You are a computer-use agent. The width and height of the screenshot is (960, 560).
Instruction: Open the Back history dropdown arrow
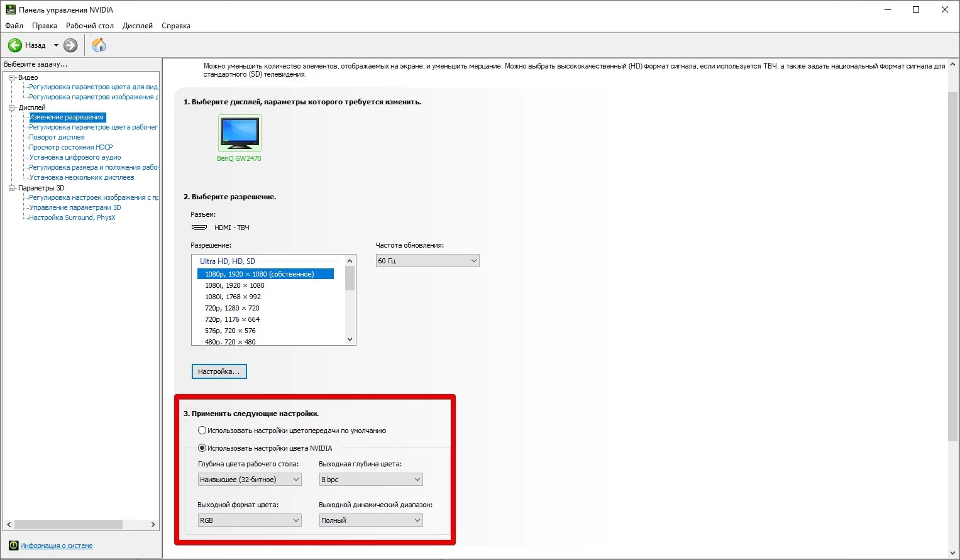click(56, 45)
